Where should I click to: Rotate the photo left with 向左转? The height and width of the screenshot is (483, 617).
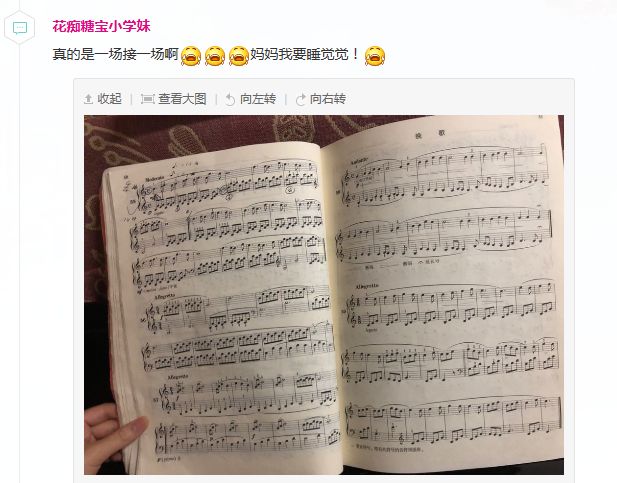click(x=258, y=99)
